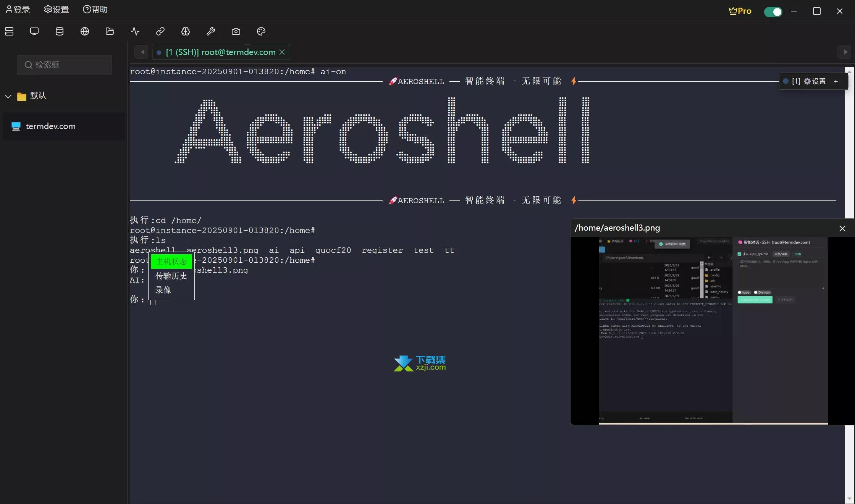Click the wrench tools icon
The height and width of the screenshot is (504, 855).
211,31
